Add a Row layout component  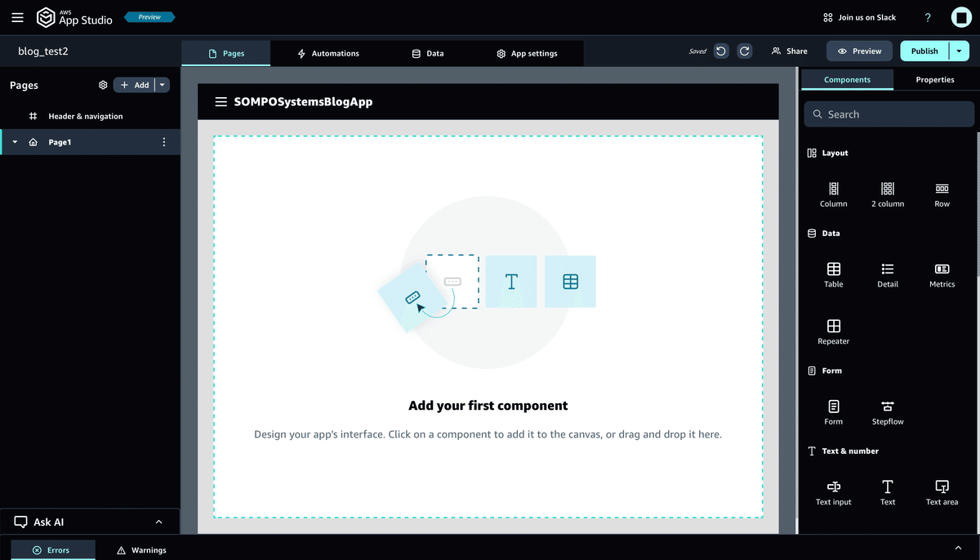(942, 193)
